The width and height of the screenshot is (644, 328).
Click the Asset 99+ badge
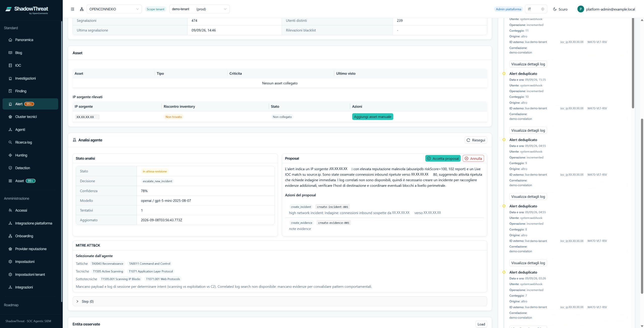pyautogui.click(x=30, y=181)
